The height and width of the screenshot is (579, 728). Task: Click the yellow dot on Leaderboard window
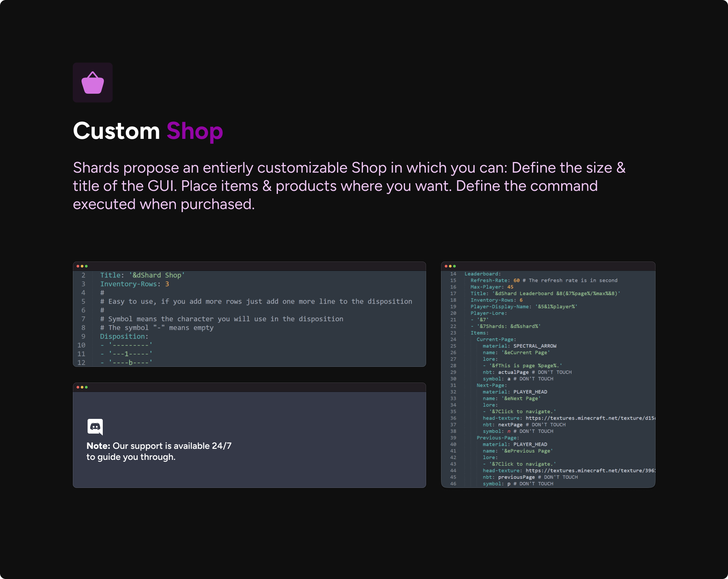click(450, 266)
